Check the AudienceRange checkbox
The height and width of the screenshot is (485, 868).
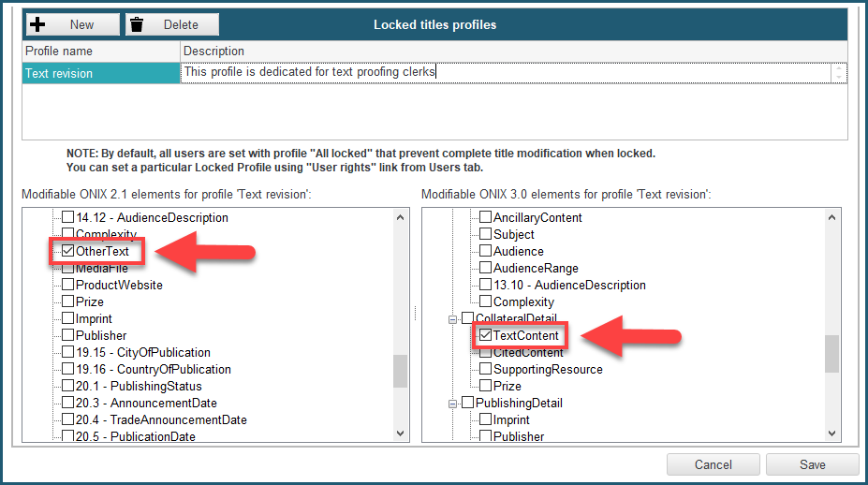(485, 268)
